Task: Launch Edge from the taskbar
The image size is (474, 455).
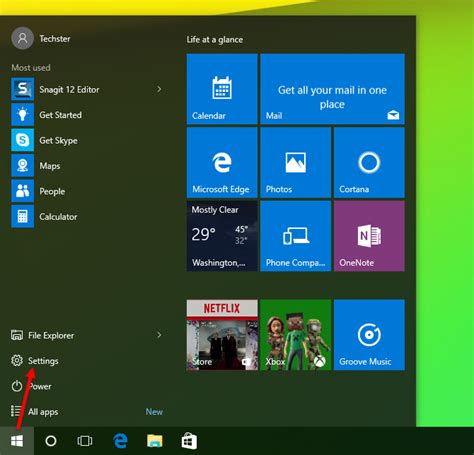Action: tap(120, 441)
